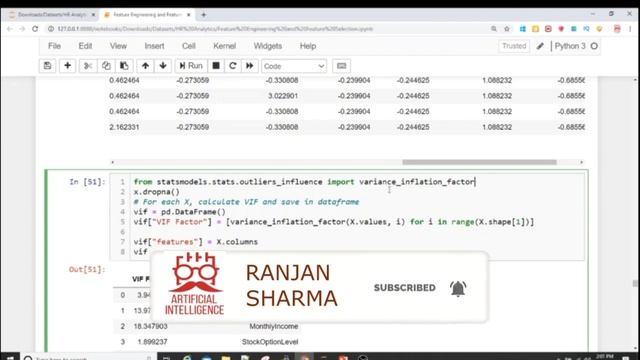
Task: Paste cells below icon
Action: point(124,66)
